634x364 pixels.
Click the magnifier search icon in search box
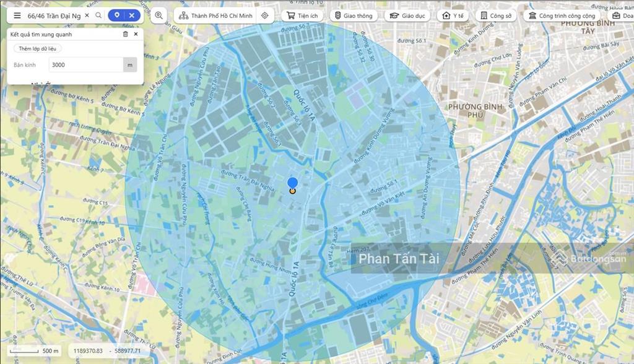(98, 15)
